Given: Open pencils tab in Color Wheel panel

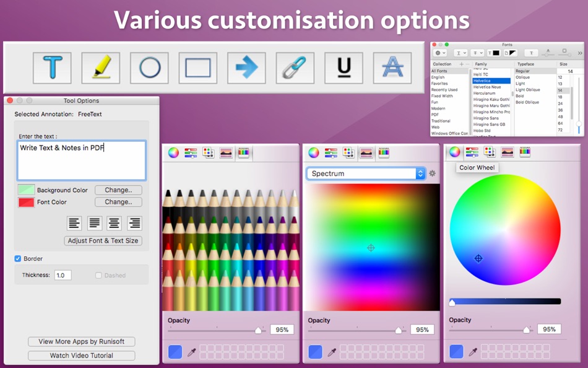Looking at the screenshot, I should (525, 152).
